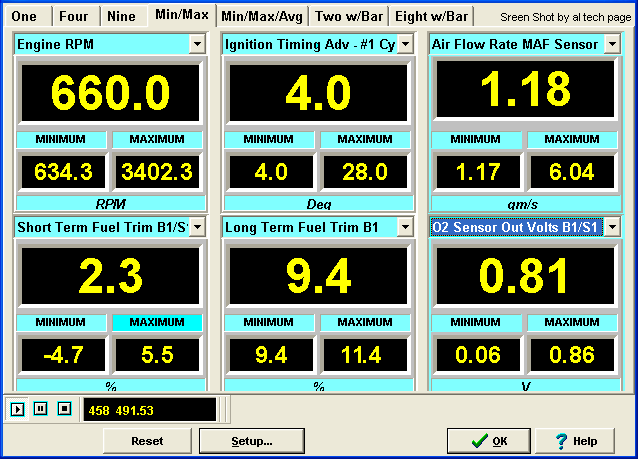Click the green checkmark OK button
The image size is (638, 459).
489,441
